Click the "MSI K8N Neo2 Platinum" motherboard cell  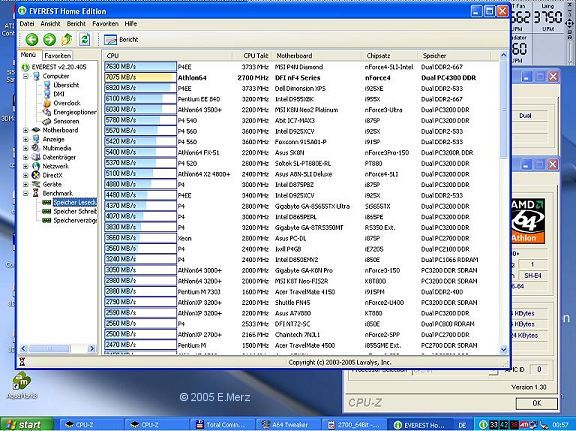point(306,110)
